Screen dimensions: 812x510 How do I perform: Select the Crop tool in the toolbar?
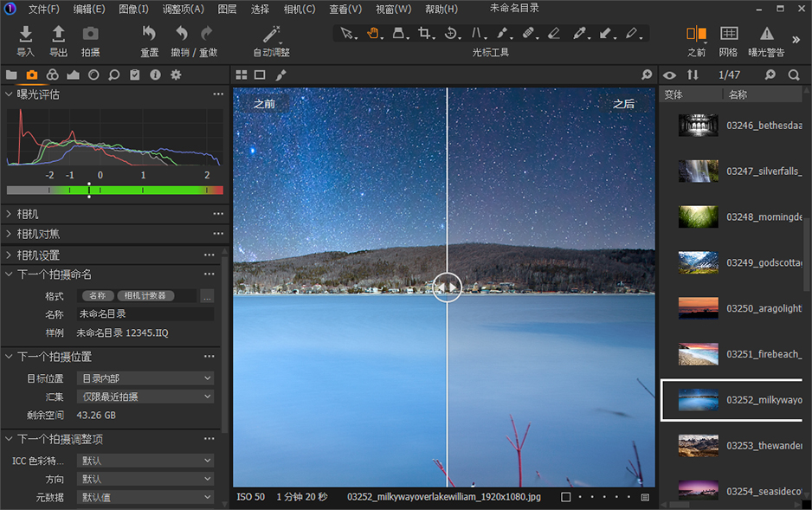423,33
